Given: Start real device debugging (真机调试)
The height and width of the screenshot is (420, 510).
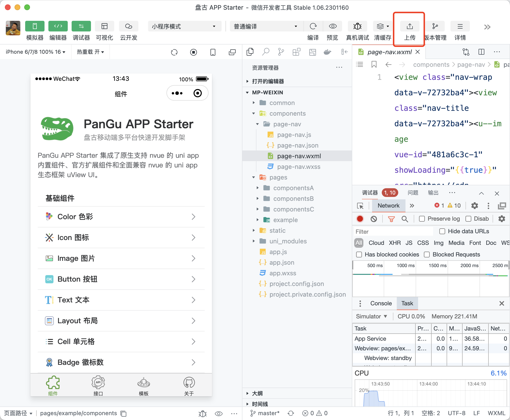Looking at the screenshot, I should tap(357, 26).
